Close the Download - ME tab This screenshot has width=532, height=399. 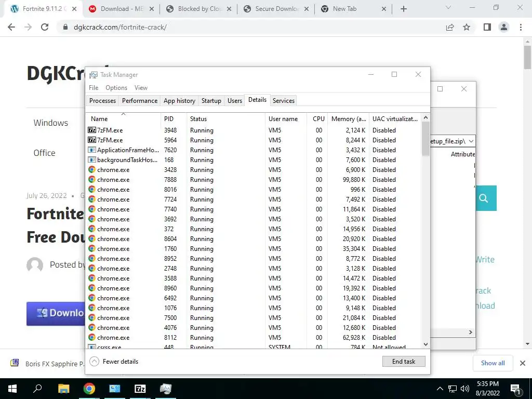[152, 9]
